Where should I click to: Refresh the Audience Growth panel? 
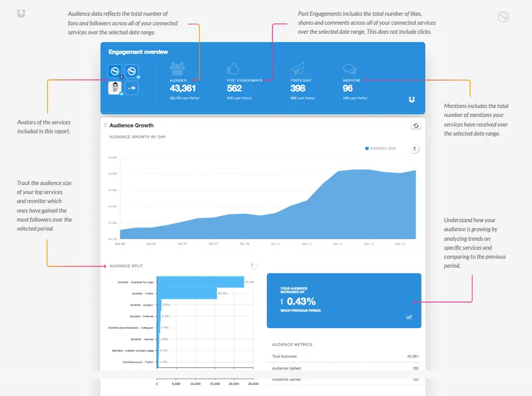(x=416, y=125)
